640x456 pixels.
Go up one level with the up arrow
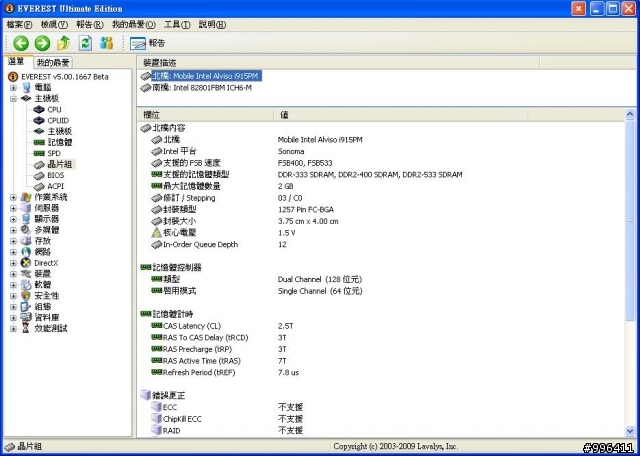[x=63, y=43]
